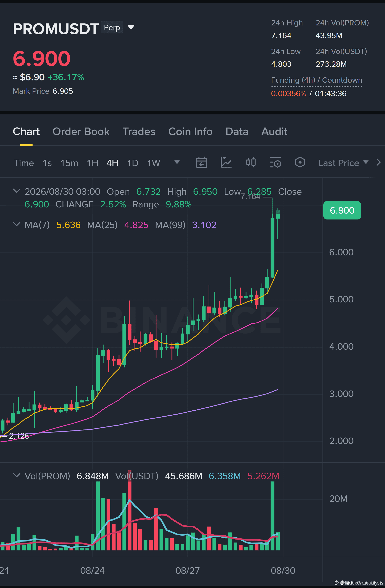Viewport: 385px width, 588px height.
Task: Collapse the MA indicator legend
Action: (16, 224)
